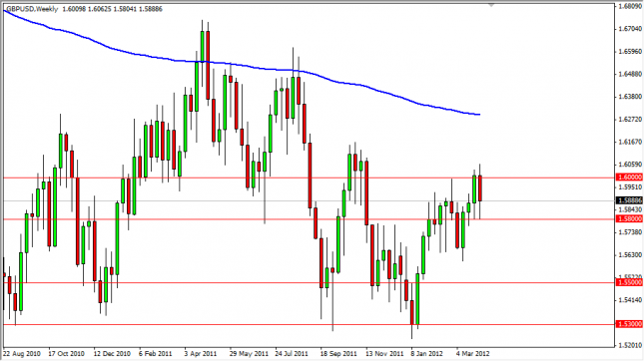Screen dimensions: 644x361
Task: Select the 1.58000 red price label
Action: (x=629, y=218)
